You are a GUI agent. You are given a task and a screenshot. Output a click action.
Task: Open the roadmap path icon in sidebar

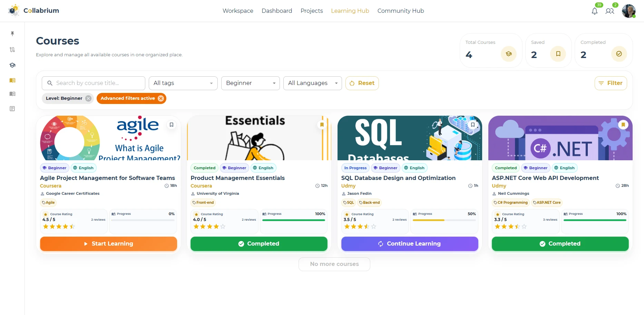pos(12,49)
